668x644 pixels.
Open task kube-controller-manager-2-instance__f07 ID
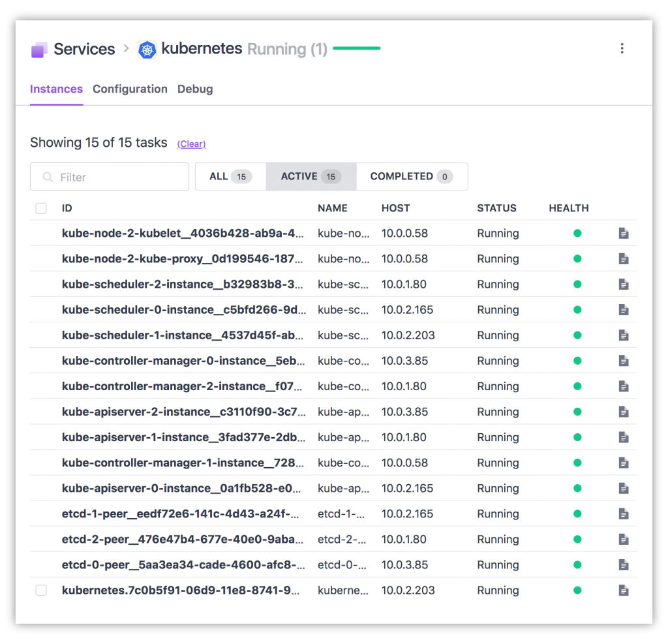[182, 386]
